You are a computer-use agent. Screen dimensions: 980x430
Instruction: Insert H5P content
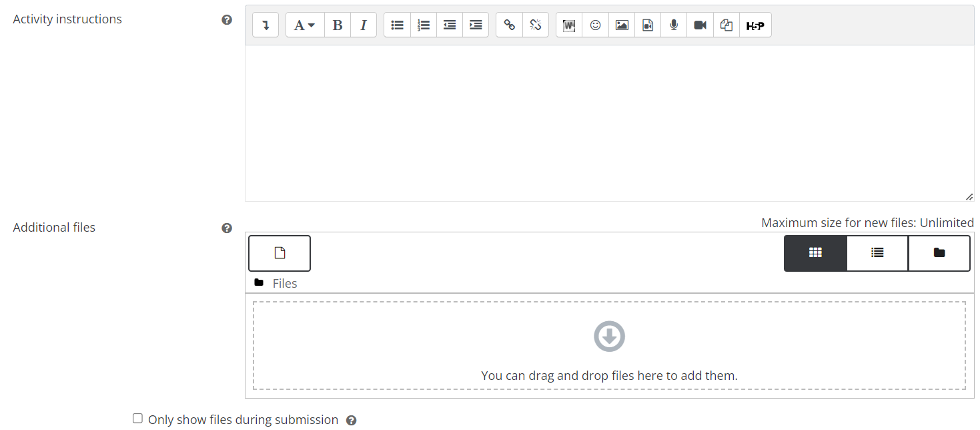point(755,25)
